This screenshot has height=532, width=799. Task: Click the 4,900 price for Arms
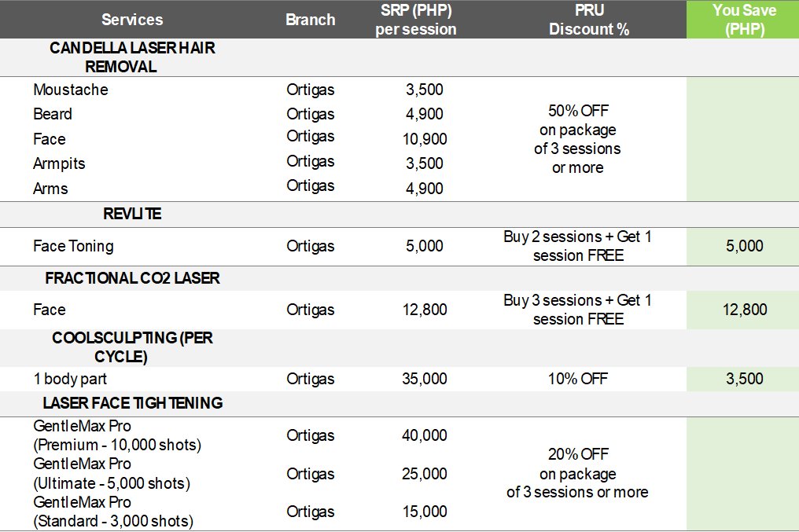425,189
